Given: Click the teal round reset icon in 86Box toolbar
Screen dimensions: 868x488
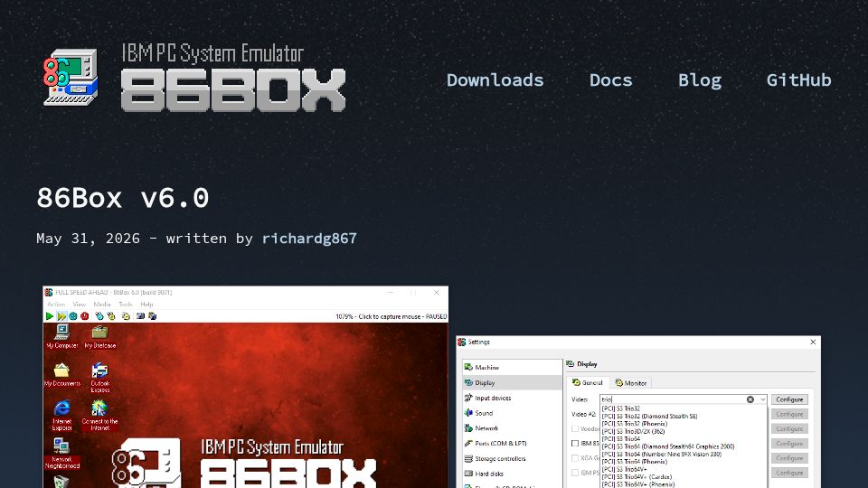Looking at the screenshot, I should 73,316.
